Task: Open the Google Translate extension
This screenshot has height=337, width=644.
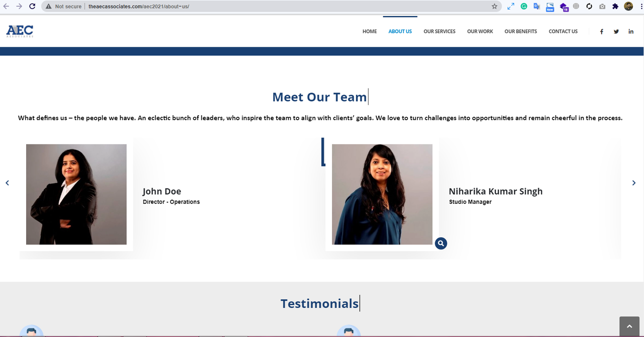Action: tap(537, 7)
